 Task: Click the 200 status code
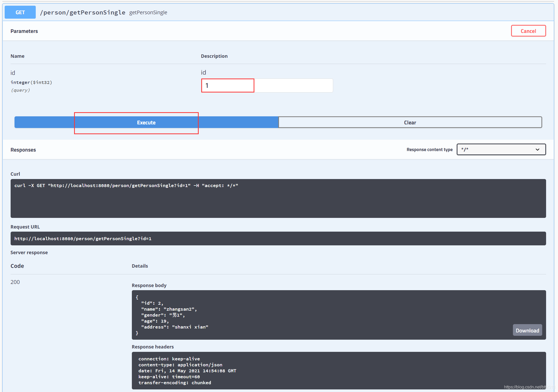[x=15, y=282]
